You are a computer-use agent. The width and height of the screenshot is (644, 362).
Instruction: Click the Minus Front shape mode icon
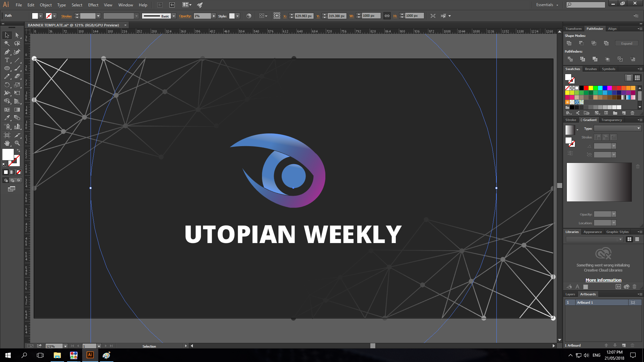[x=581, y=43]
